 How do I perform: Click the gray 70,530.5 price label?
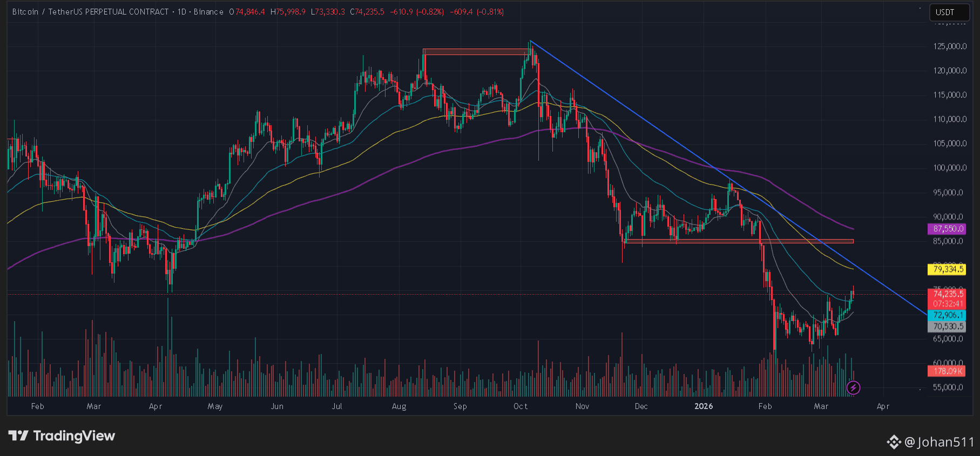(x=947, y=326)
